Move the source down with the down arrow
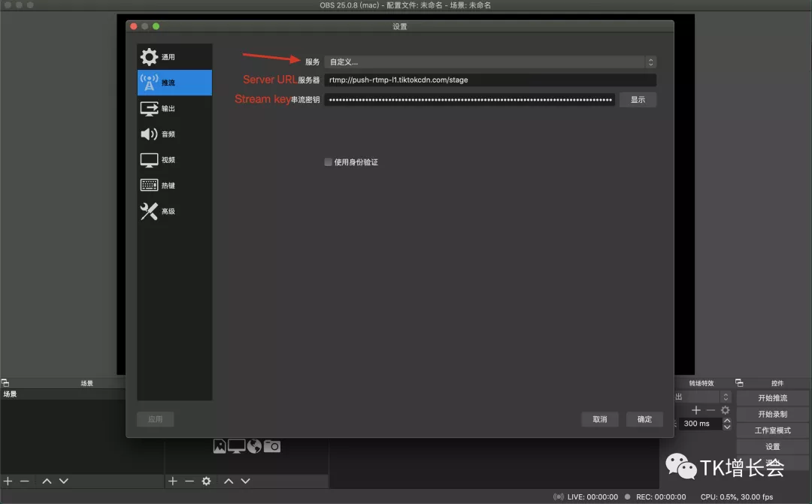The height and width of the screenshot is (504, 812). point(245,481)
